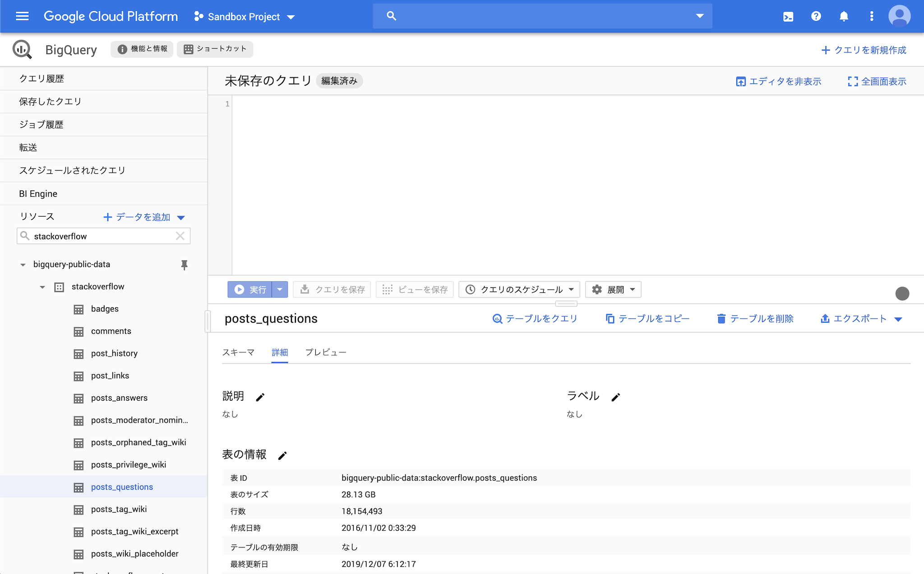Switch to the スキーマ schema tab
This screenshot has height=574, width=924.
(238, 352)
